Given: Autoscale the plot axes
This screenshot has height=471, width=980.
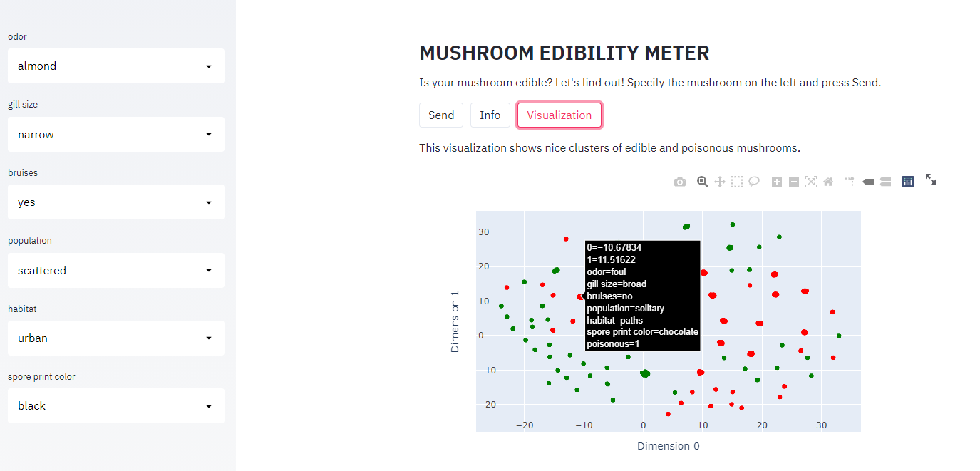Looking at the screenshot, I should pyautogui.click(x=811, y=182).
